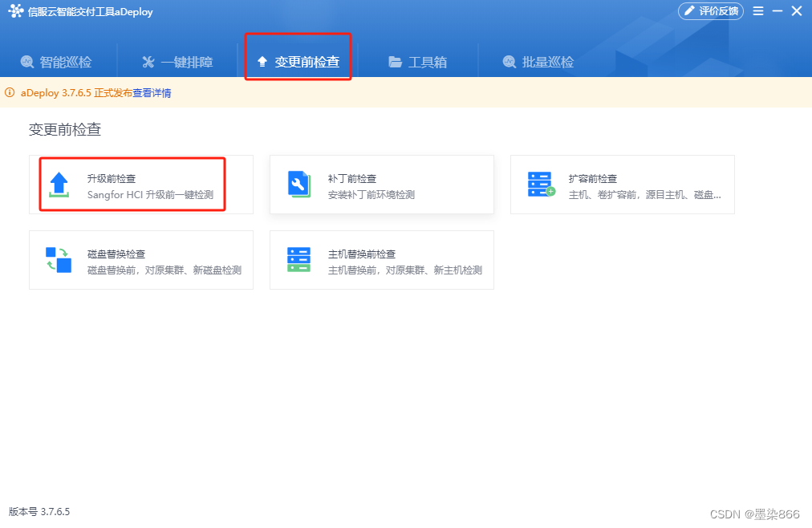Open the 主机替换前检查 card title
The height and width of the screenshot is (528, 812).
coord(362,254)
